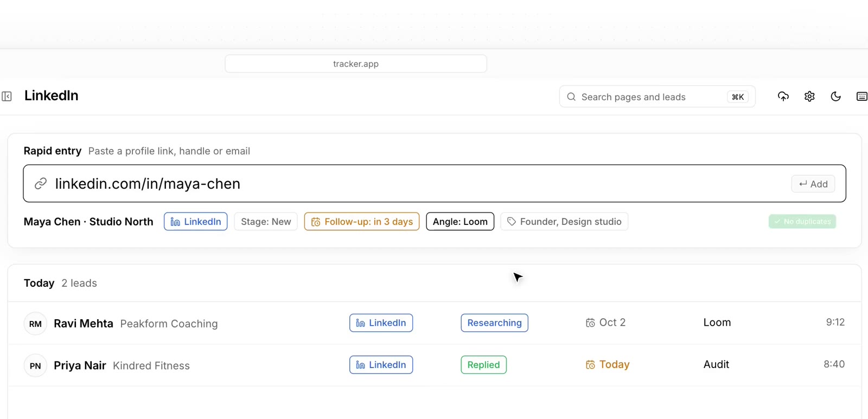Click the 9:12 timestamp
Image resolution: width=868 pixels, height=419 pixels.
click(x=835, y=323)
